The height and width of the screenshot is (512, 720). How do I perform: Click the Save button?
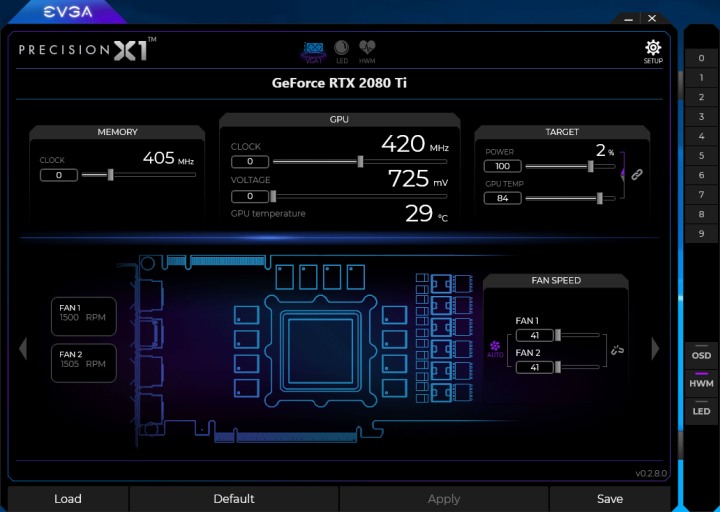tap(610, 499)
